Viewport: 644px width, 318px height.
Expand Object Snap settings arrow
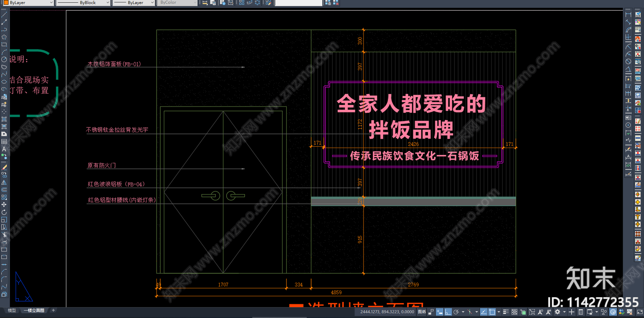pyautogui.click(x=499, y=312)
